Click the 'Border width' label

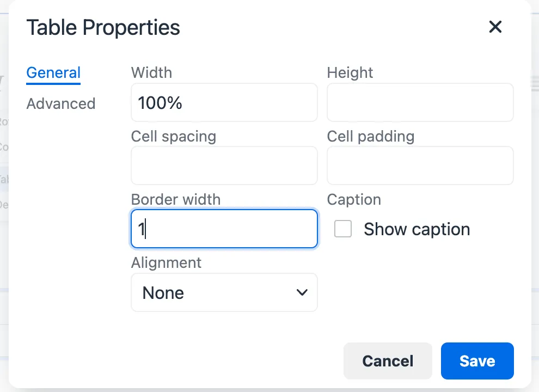click(x=176, y=199)
